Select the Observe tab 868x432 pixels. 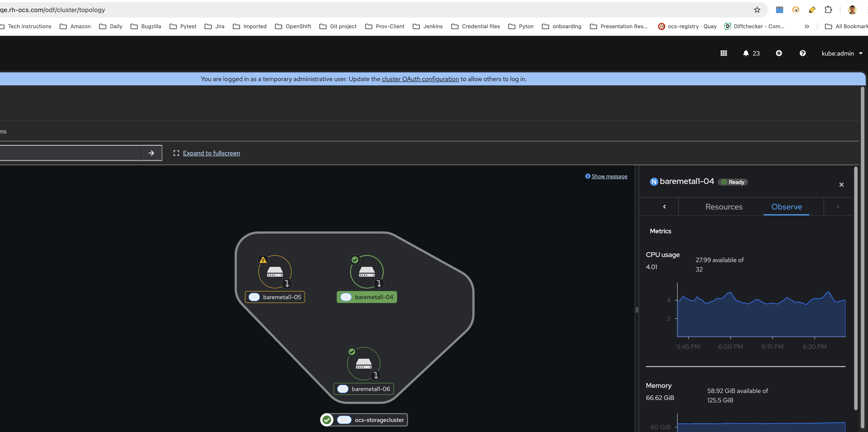point(786,207)
